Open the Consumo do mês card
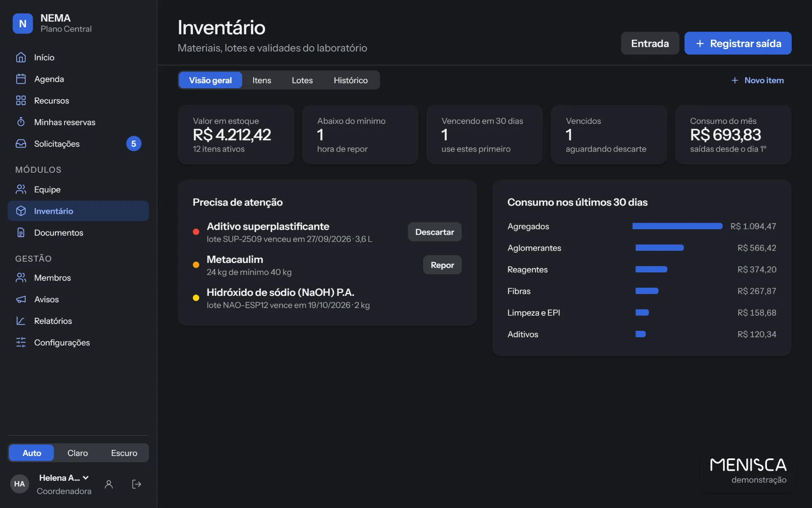This screenshot has width=812, height=508. coord(733,135)
